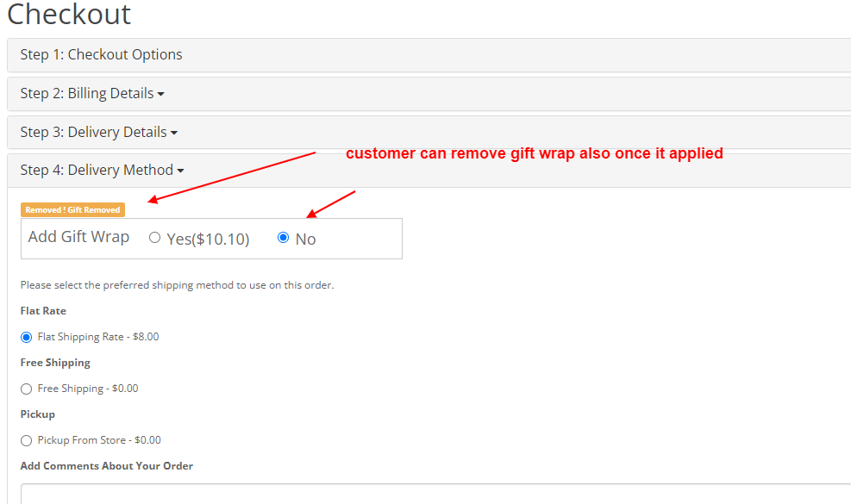Click the Add Comments About Your Order label

[106, 465]
